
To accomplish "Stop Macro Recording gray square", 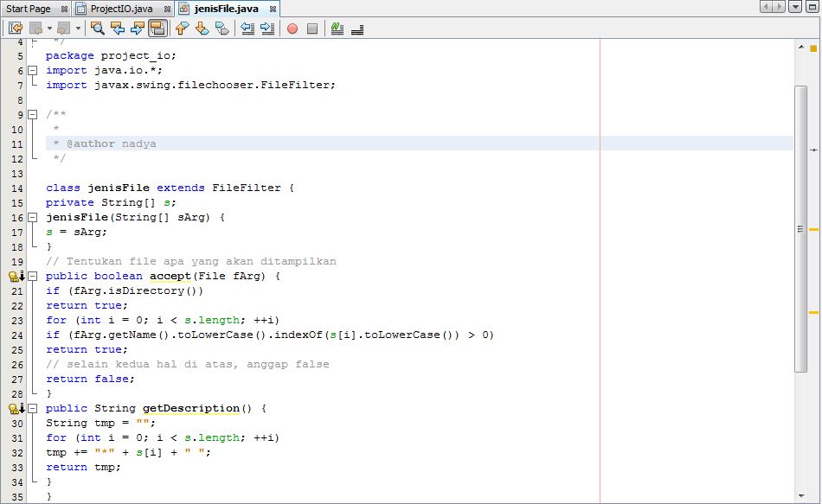I will tap(312, 29).
